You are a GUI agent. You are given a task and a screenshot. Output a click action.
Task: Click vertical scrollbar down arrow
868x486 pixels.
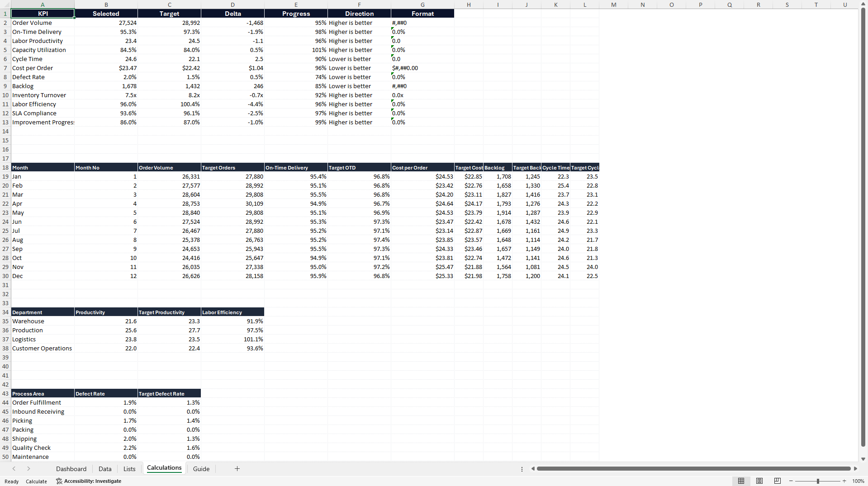(863, 459)
